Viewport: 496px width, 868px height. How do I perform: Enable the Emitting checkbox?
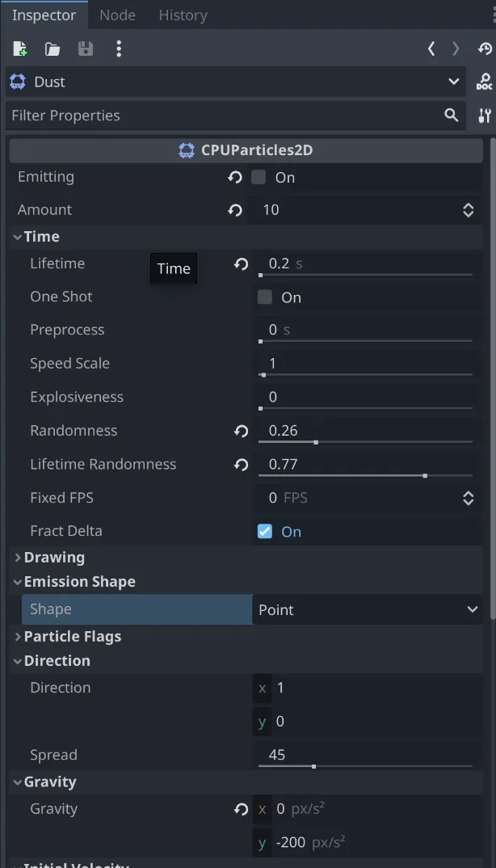(x=259, y=177)
